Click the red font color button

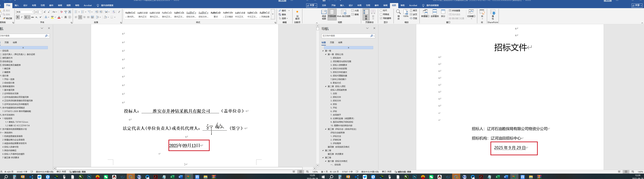[x=59, y=17]
